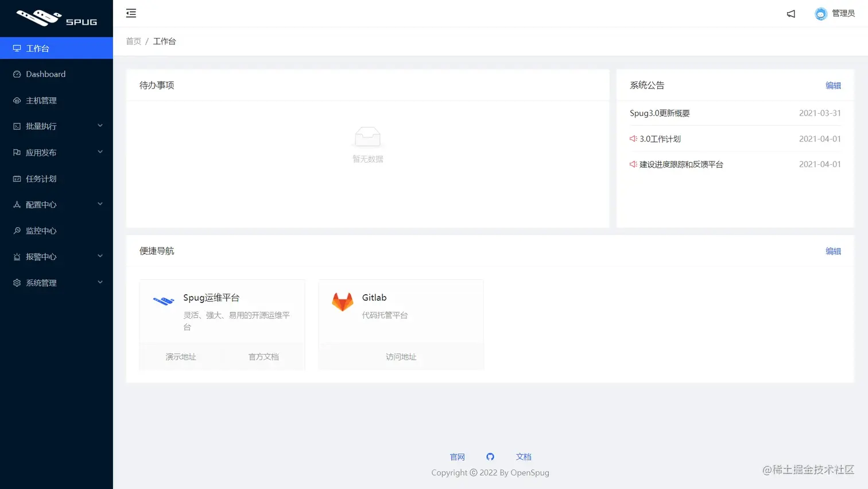The width and height of the screenshot is (868, 489).
Task: Click 工作台 in the breadcrumb
Action: tap(164, 41)
